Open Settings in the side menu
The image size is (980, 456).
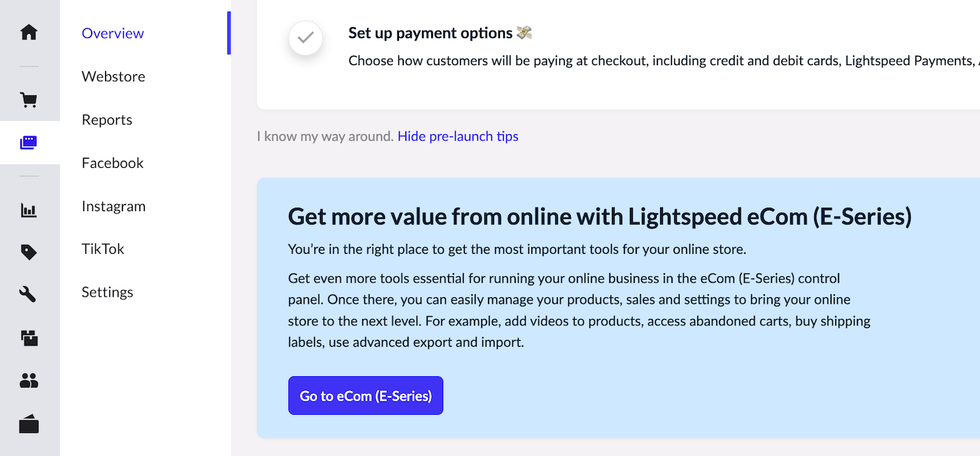pyautogui.click(x=107, y=292)
